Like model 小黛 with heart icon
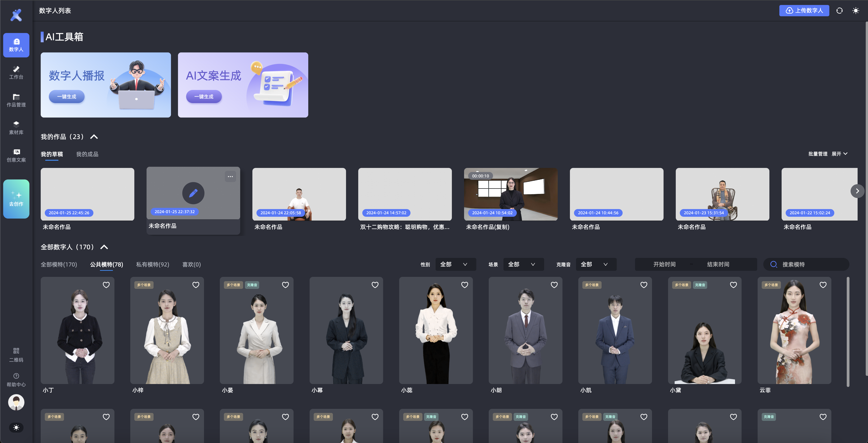This screenshot has width=868, height=443. pos(734,285)
